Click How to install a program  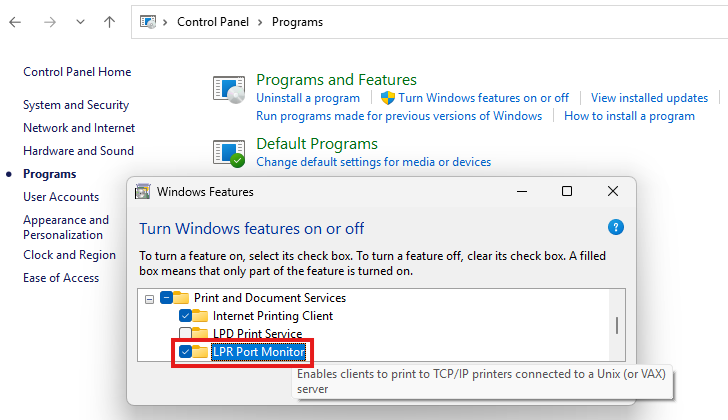click(629, 116)
